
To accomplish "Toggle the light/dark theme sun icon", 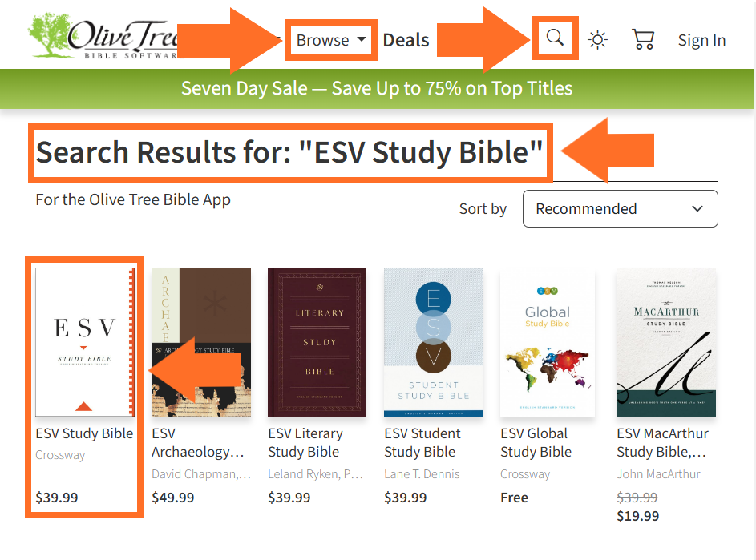I will pos(597,40).
